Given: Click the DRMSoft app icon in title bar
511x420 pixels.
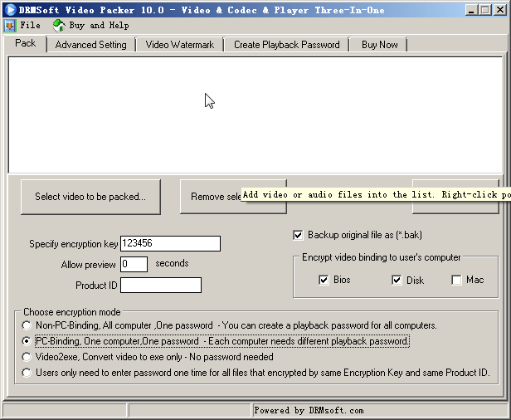Looking at the screenshot, I should (11, 10).
